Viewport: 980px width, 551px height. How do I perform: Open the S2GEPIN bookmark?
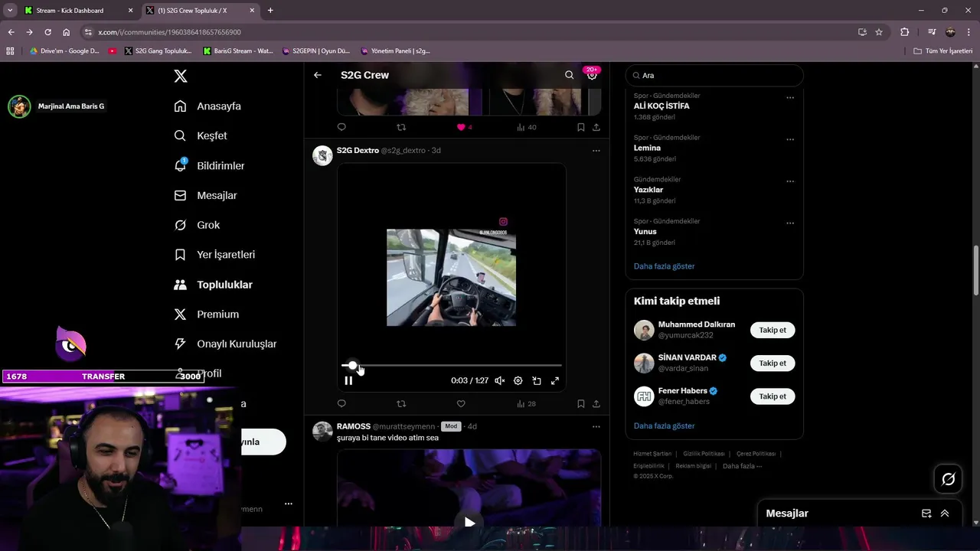[315, 51]
